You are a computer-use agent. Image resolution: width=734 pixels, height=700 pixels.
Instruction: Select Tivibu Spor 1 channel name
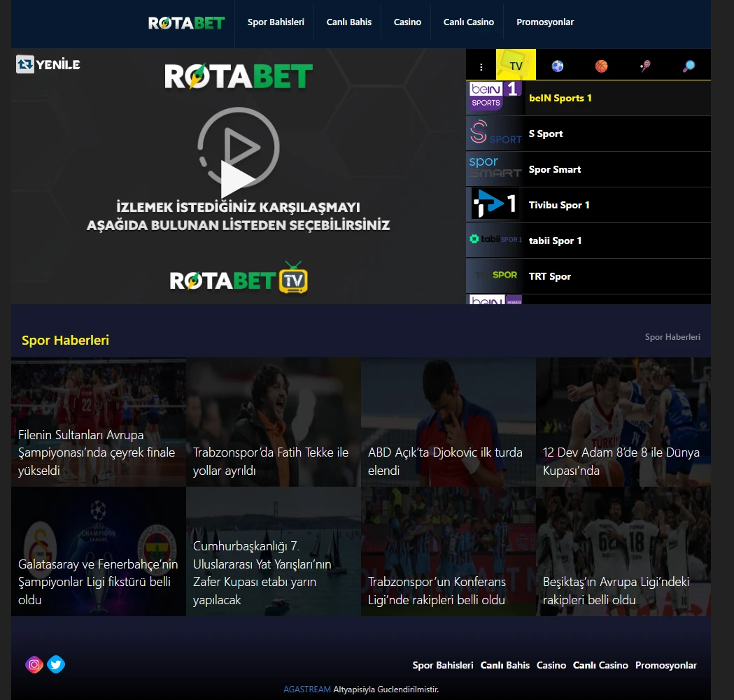tap(559, 205)
